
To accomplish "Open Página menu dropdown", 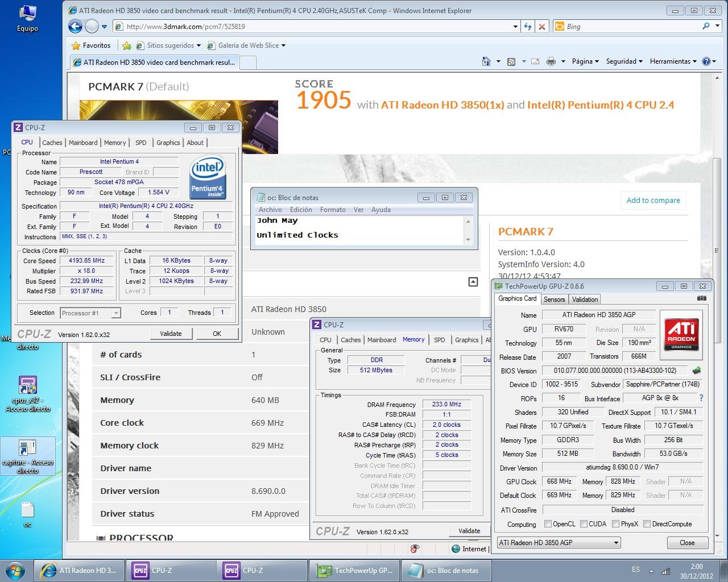I will (x=586, y=61).
